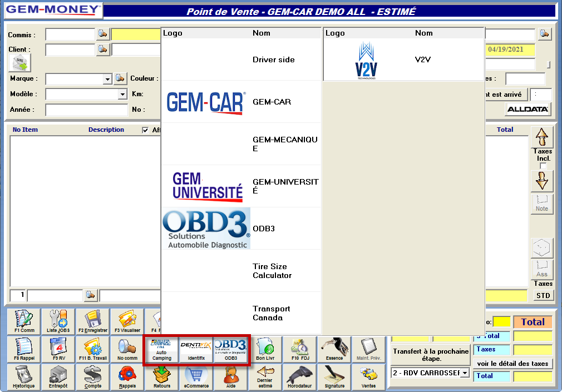Select Driver side in link list
Image resolution: width=562 pixels, height=392 pixels.
click(x=241, y=59)
